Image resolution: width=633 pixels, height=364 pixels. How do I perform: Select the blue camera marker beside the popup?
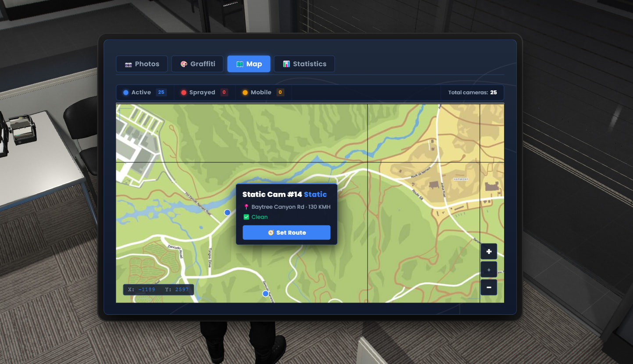tap(227, 212)
